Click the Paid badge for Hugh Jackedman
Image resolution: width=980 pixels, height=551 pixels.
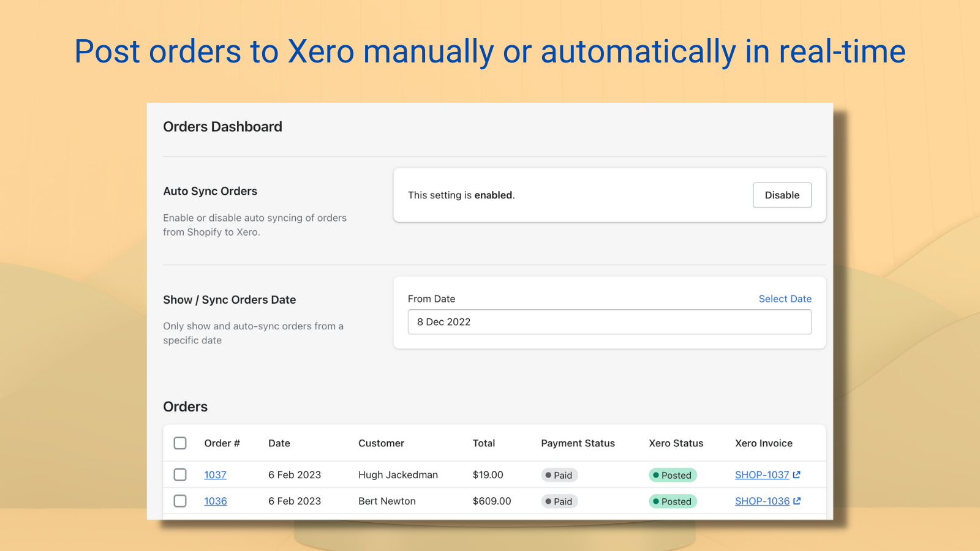pyautogui.click(x=559, y=475)
